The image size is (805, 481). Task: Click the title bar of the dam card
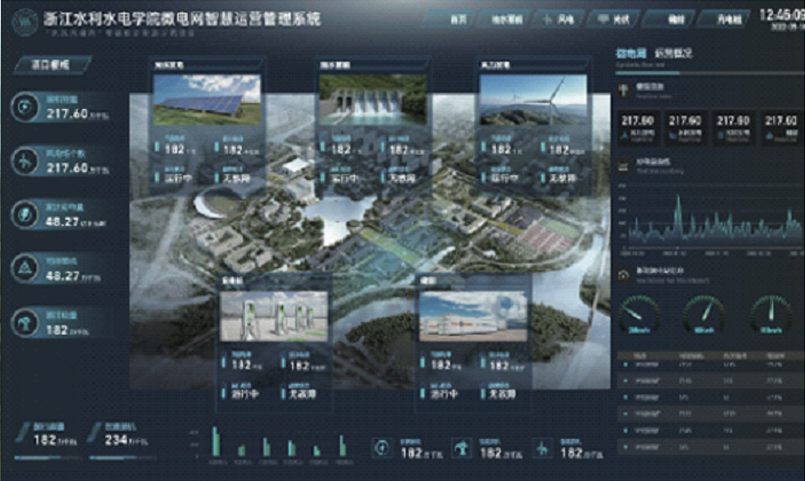373,65
